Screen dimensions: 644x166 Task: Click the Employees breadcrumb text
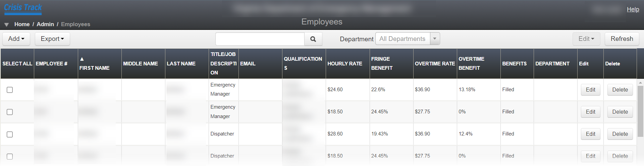pyautogui.click(x=75, y=24)
